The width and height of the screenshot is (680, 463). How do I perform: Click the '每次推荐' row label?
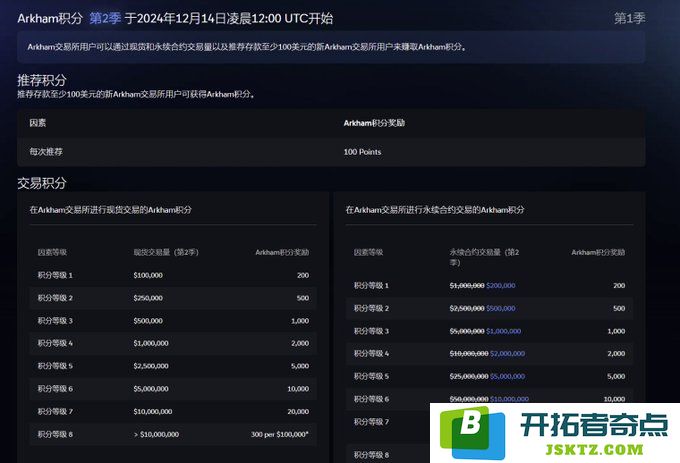pos(46,152)
